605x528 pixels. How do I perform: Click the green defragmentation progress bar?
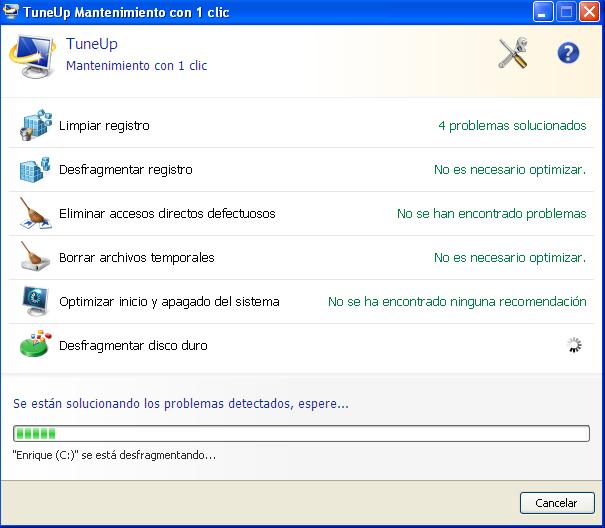tap(301, 433)
